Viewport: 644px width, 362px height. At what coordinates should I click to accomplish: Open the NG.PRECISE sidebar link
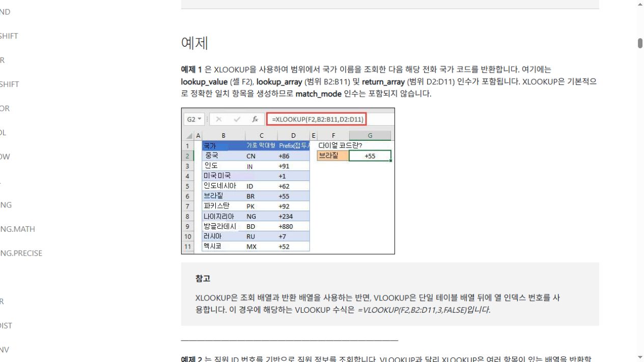coord(21,253)
